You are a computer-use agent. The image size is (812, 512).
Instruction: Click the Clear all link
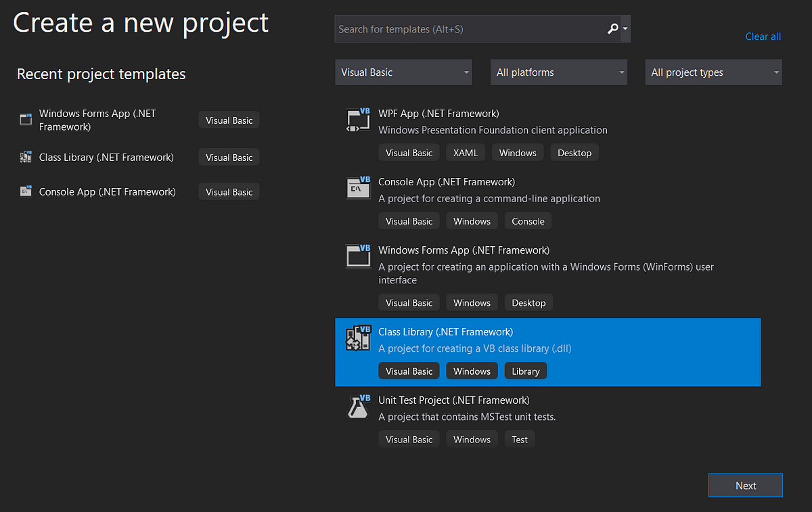763,37
